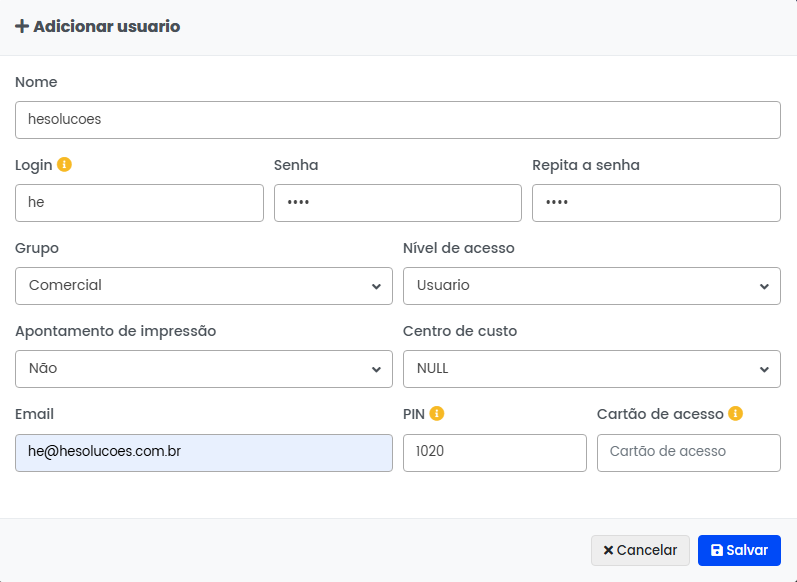
Task: Expand the Nível de acesso dropdown
Action: tap(591, 286)
